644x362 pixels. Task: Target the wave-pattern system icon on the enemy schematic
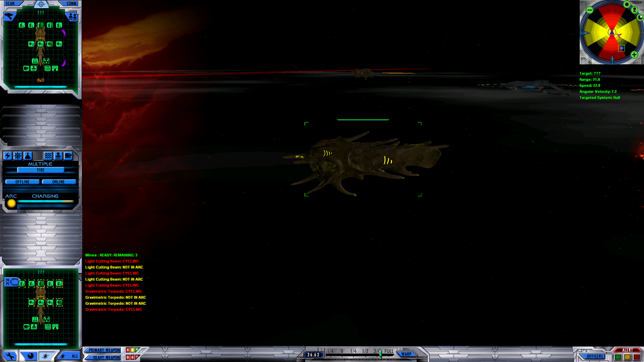(x=48, y=68)
